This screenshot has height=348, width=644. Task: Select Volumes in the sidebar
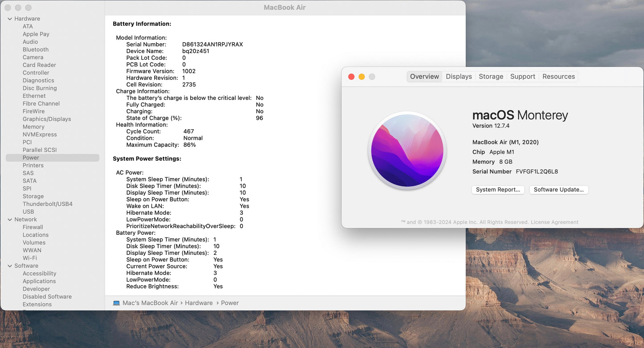(x=34, y=242)
